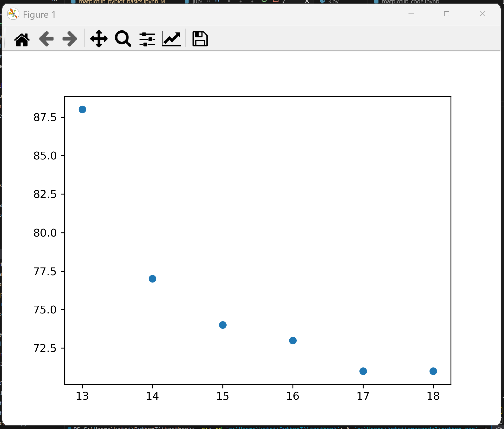This screenshot has height=429, width=504.
Task: Close the Figure 1 window
Action: pyautogui.click(x=482, y=14)
